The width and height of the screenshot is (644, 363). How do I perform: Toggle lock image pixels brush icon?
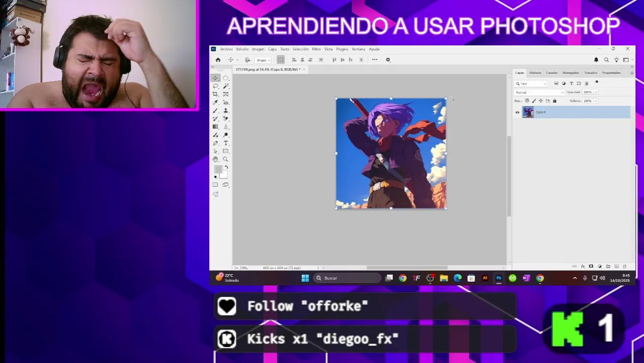534,101
